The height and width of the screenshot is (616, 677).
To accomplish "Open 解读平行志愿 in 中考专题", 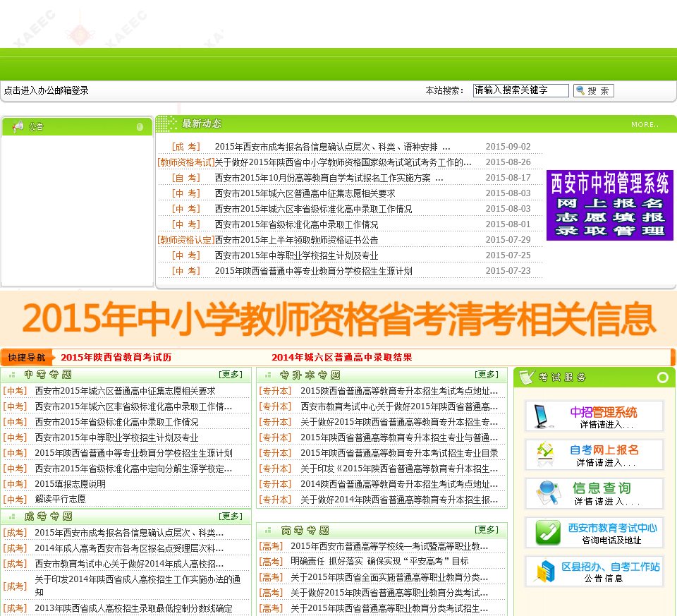I will (60, 500).
